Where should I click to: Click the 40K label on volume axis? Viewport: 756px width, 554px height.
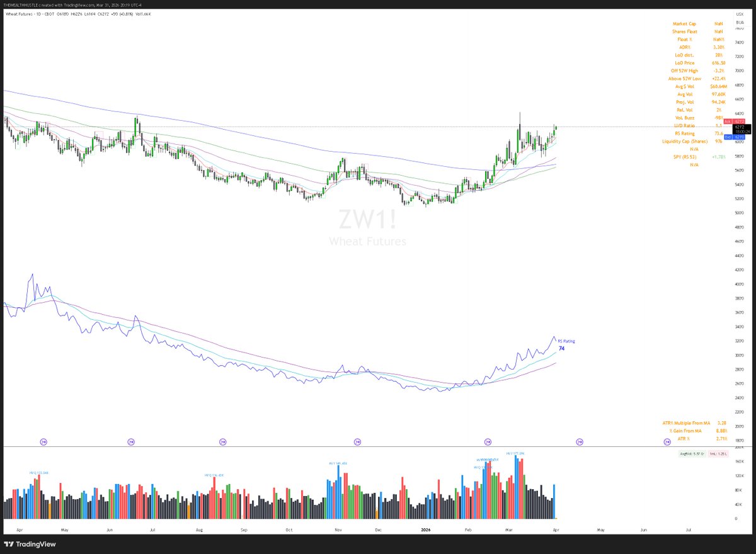740,504
